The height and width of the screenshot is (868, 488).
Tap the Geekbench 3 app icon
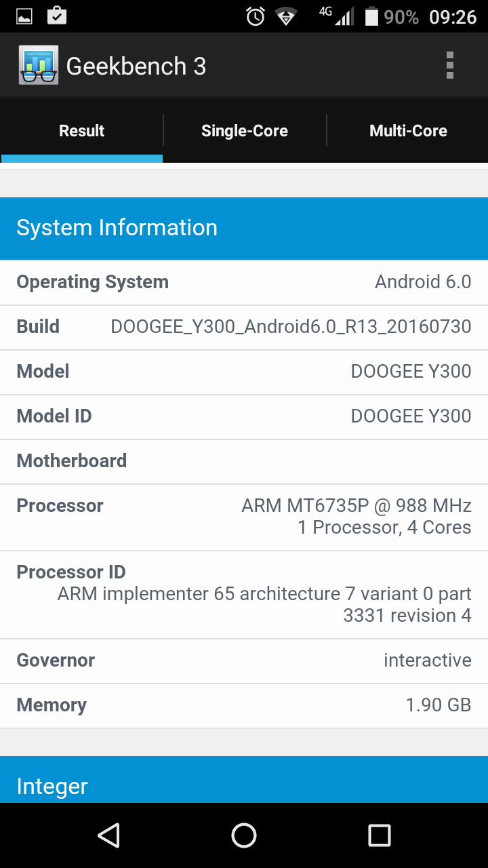[39, 66]
